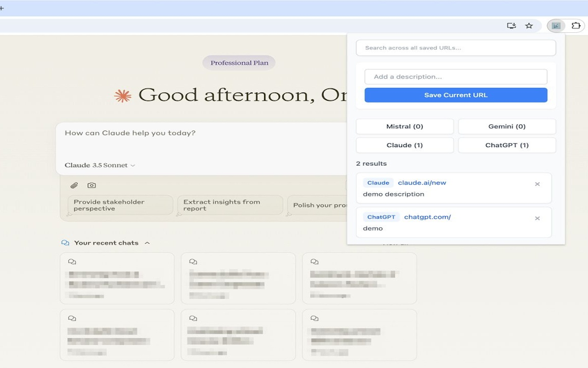
Task: Remove the claude.ai/new saved URL
Action: [537, 184]
